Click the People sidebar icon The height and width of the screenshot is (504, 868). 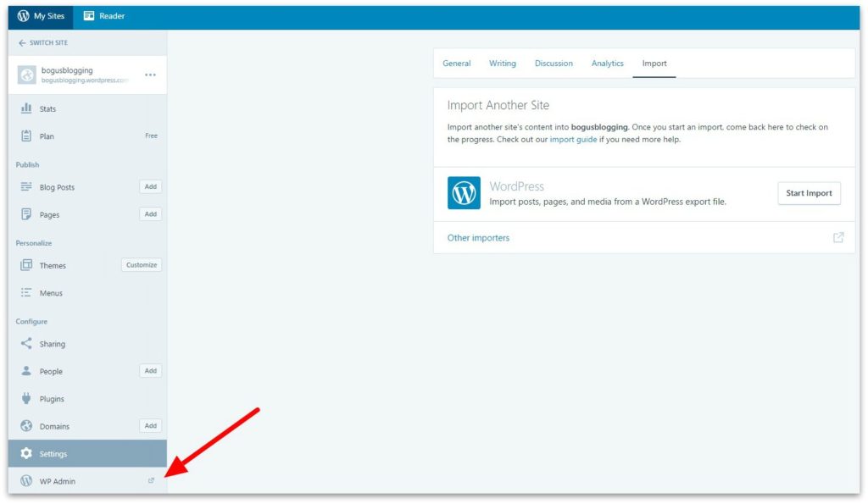(26, 371)
